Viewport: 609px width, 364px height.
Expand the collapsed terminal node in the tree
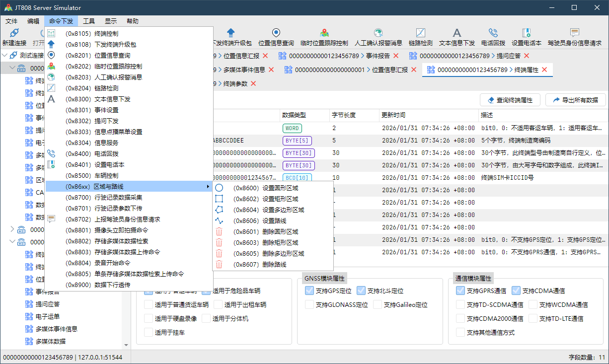12,229
